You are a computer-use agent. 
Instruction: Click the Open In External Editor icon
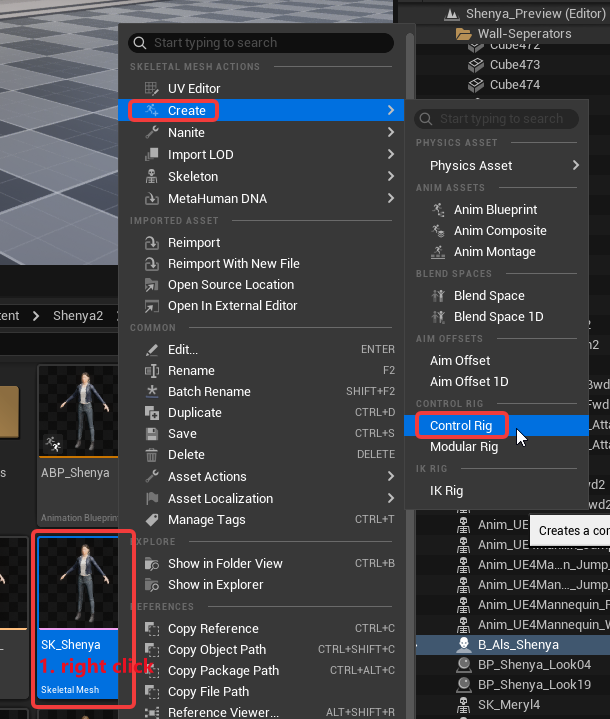tap(151, 306)
